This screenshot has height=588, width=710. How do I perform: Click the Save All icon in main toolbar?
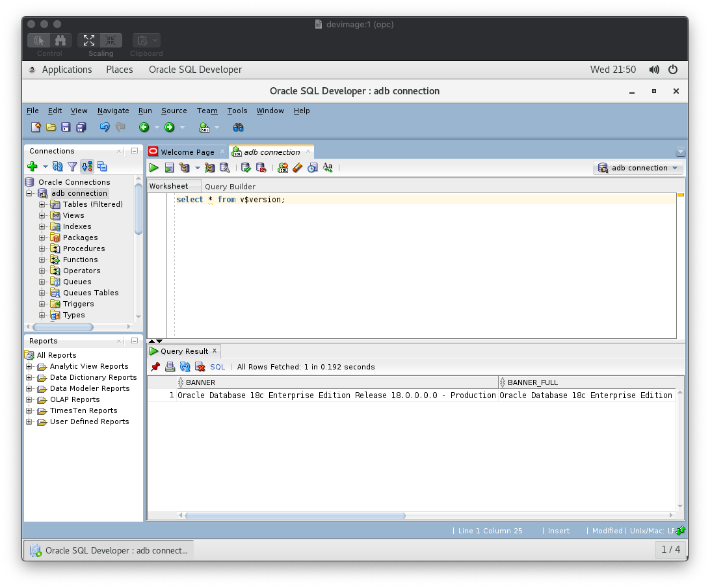[x=81, y=127]
